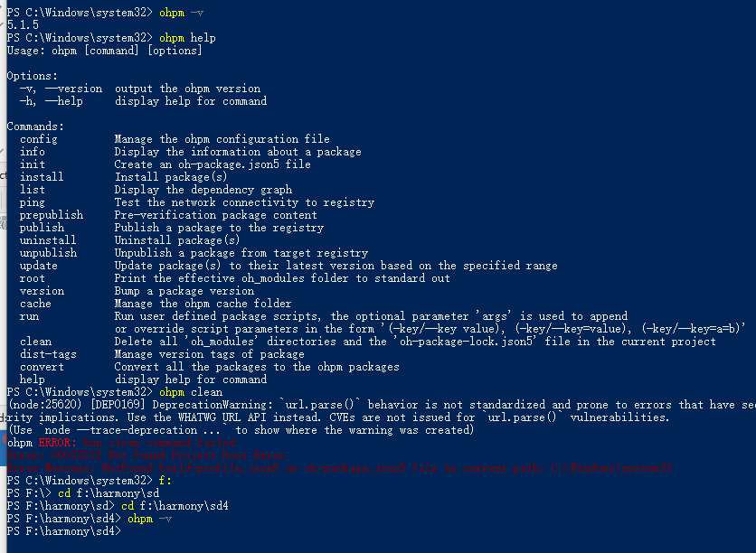Click the 5.1.5 version output
The height and width of the screenshot is (553, 756).
(x=23, y=25)
